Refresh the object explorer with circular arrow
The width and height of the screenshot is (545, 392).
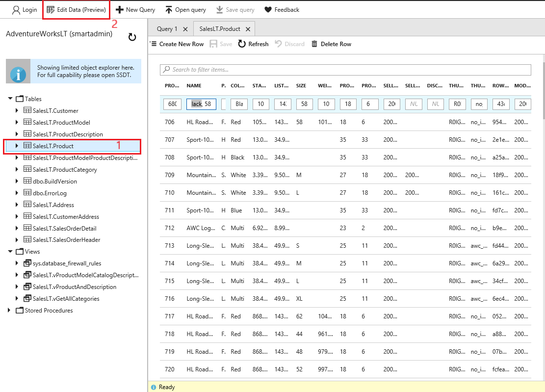click(x=132, y=37)
